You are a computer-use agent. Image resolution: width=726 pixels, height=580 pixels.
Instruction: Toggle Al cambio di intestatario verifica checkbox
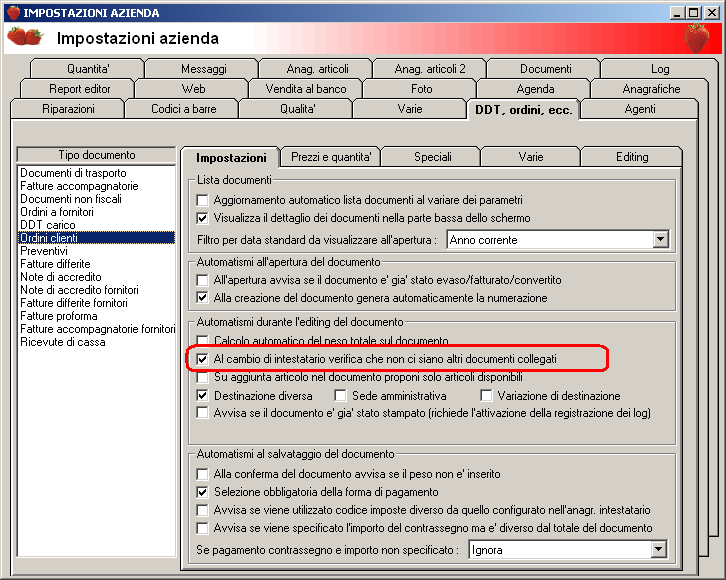tap(202, 359)
